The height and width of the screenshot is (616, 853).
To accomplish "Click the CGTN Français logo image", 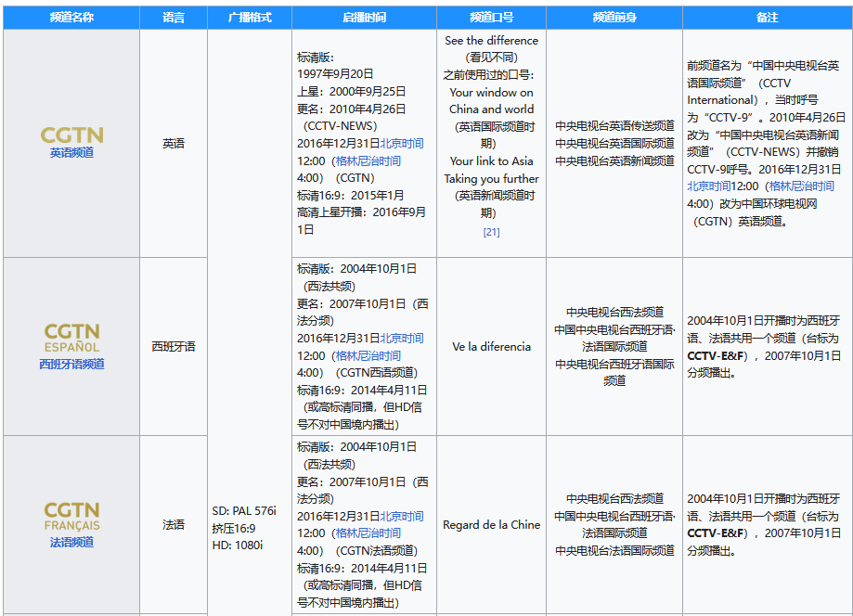I will click(x=71, y=516).
